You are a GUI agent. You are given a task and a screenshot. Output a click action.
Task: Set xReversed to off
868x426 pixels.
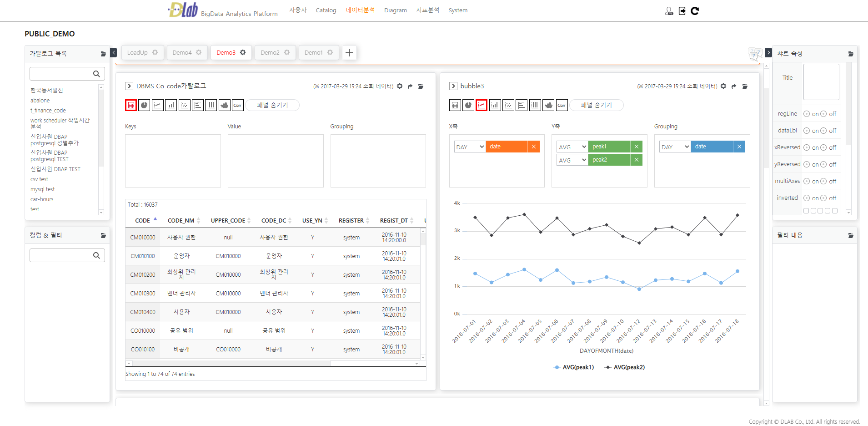(x=823, y=147)
